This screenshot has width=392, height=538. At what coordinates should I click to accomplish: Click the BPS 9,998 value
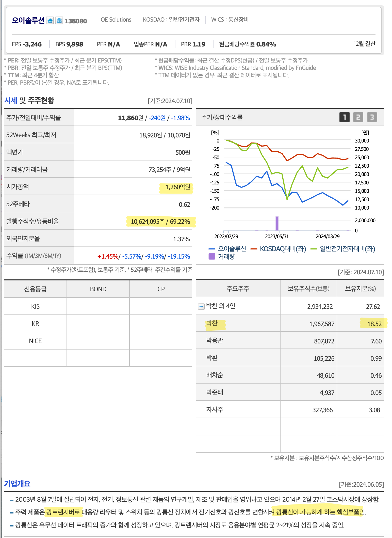[69, 44]
